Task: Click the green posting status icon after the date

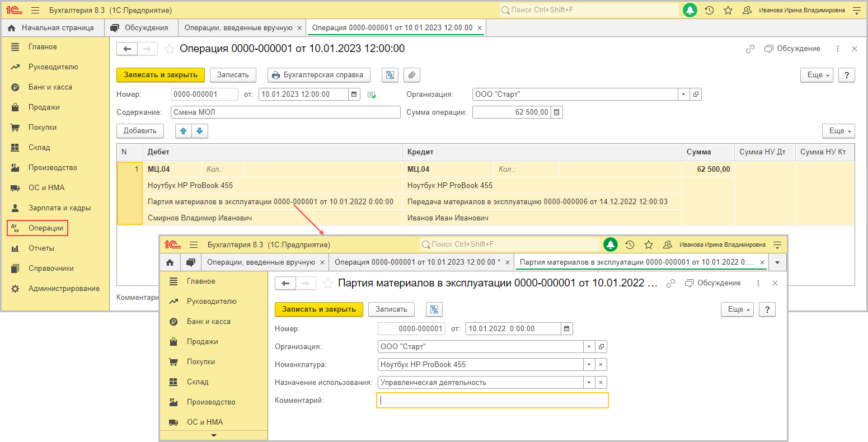Action: (372, 95)
